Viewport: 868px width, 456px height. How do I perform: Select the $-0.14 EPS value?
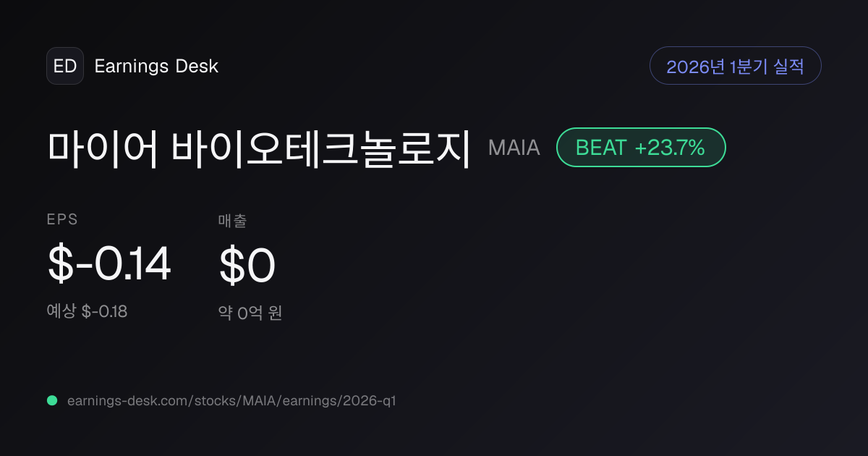(109, 264)
